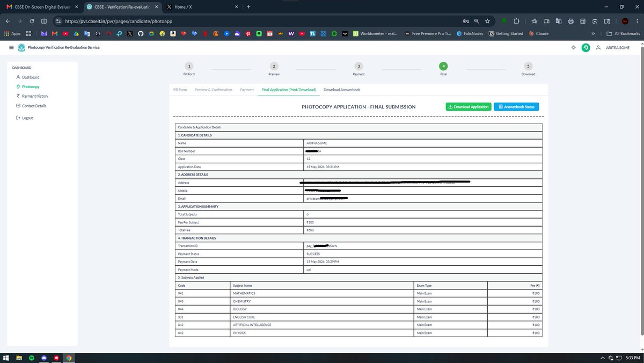Go to the Payment tab
Image resolution: width=644 pixels, height=363 pixels.
(247, 90)
